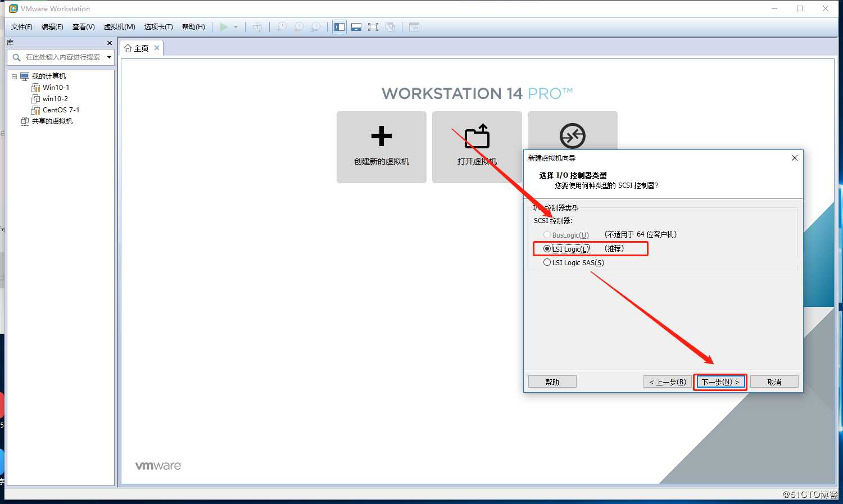Select the BusLogic(U) radio button
Image resolution: width=843 pixels, height=504 pixels.
coord(547,235)
